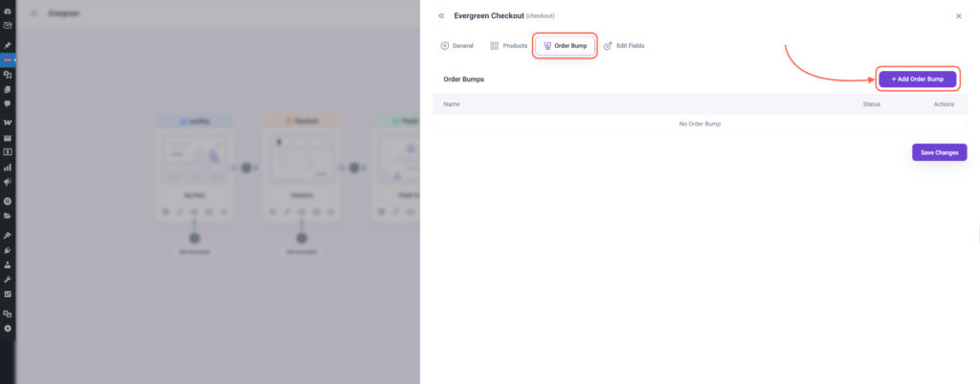This screenshot has width=980, height=384.
Task: Open Users via the person icon
Action: [8, 264]
